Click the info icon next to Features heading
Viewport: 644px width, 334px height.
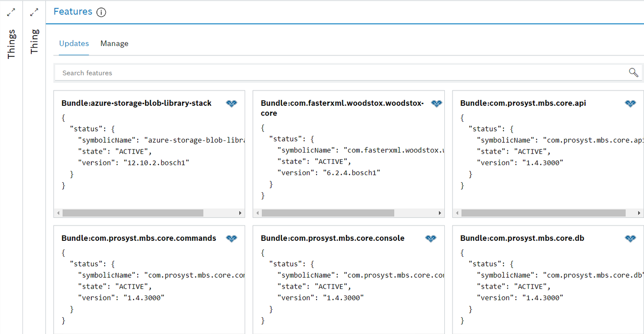101,12
